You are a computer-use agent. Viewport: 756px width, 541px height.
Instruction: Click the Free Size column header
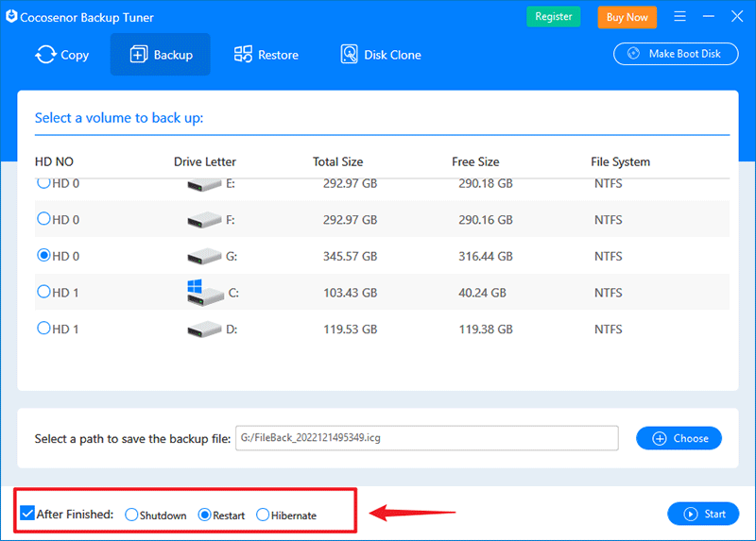(x=475, y=161)
